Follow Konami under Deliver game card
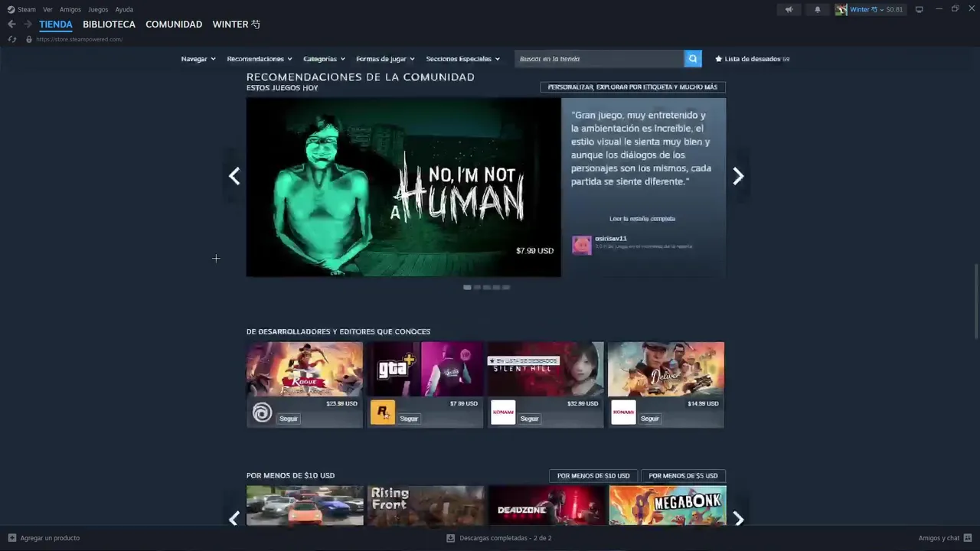Screen dimensions: 980x551 coord(649,419)
